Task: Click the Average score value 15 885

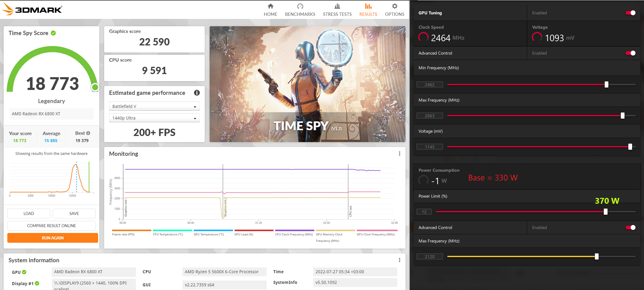Action: [x=51, y=141]
